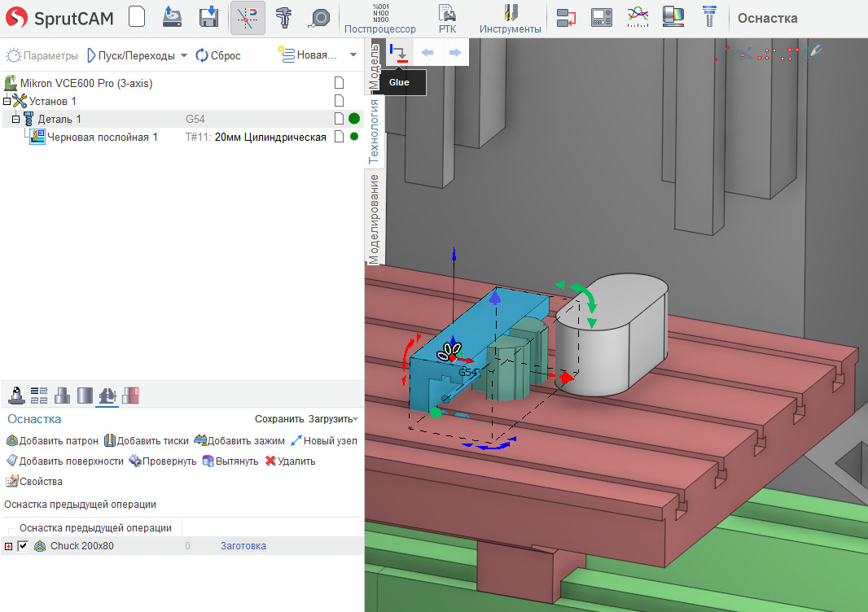Save the project with the floppy disk icon

pyautogui.click(x=208, y=16)
